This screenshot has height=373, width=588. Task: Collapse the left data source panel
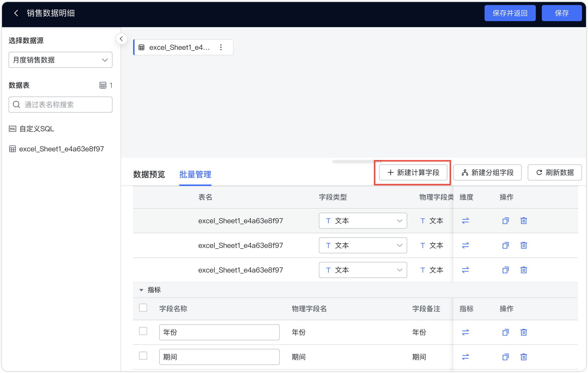(x=122, y=39)
